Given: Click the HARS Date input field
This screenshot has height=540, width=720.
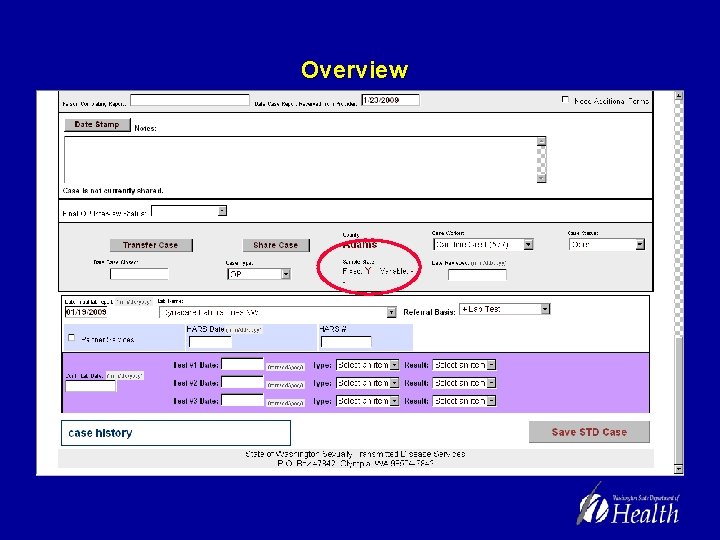Looking at the screenshot, I should [210, 342].
